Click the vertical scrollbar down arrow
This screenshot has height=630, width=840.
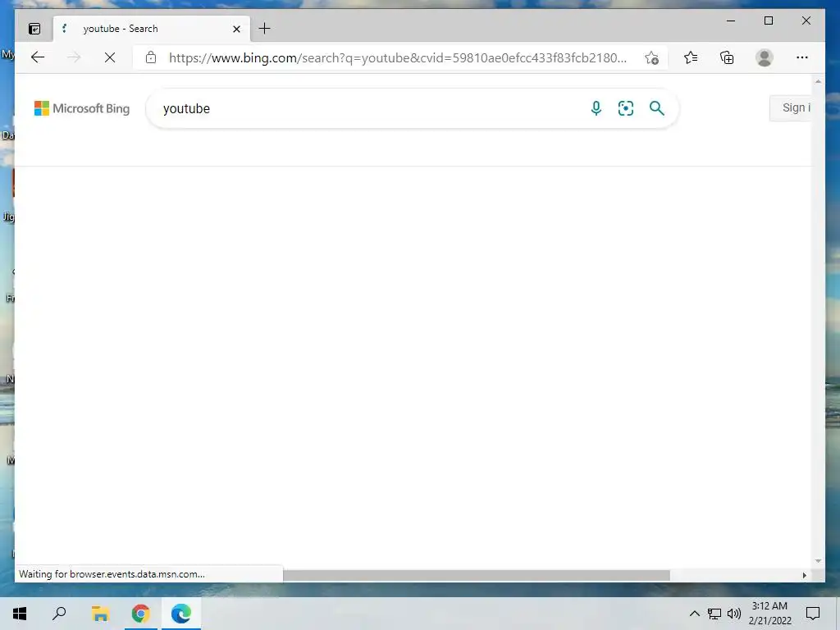pos(818,561)
